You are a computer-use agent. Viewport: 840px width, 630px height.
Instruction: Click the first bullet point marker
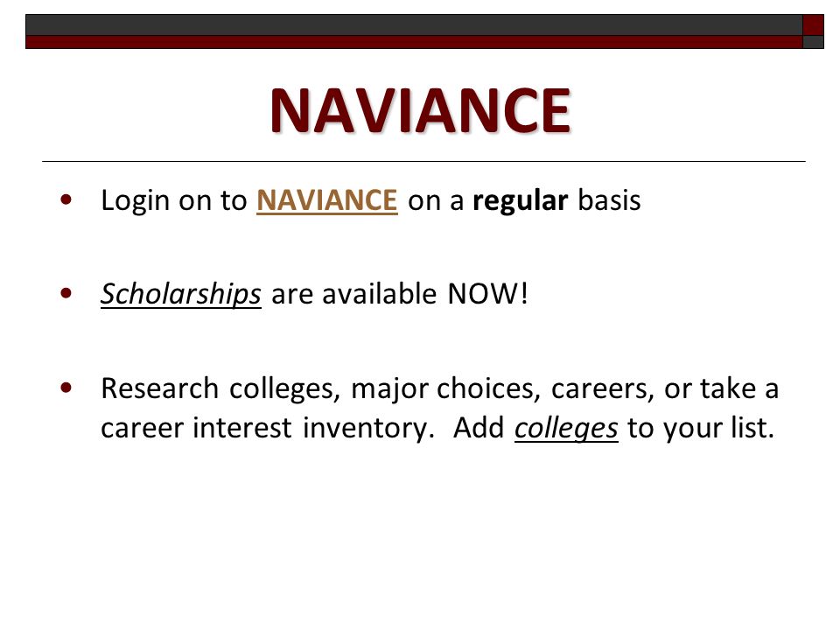point(66,199)
